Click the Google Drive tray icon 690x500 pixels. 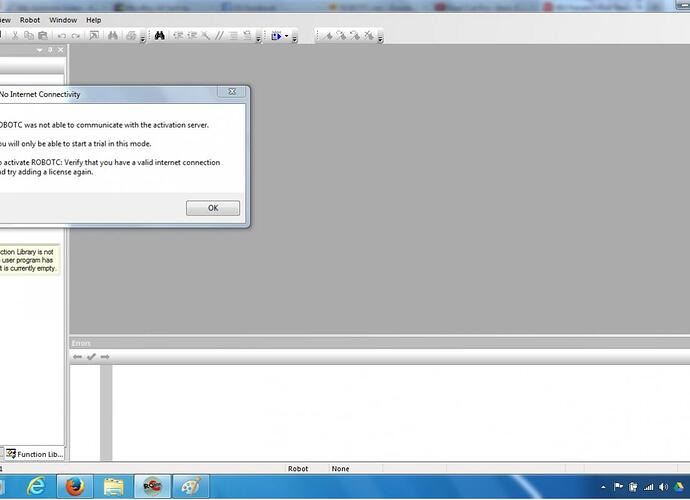point(678,487)
